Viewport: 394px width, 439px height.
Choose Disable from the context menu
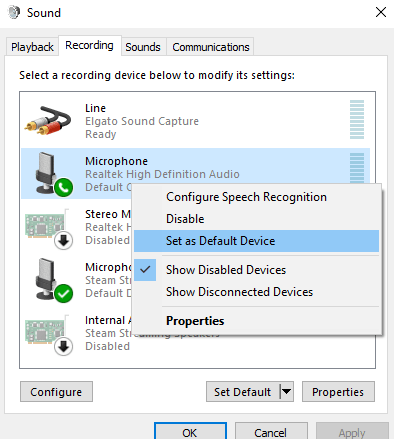pyautogui.click(x=185, y=219)
